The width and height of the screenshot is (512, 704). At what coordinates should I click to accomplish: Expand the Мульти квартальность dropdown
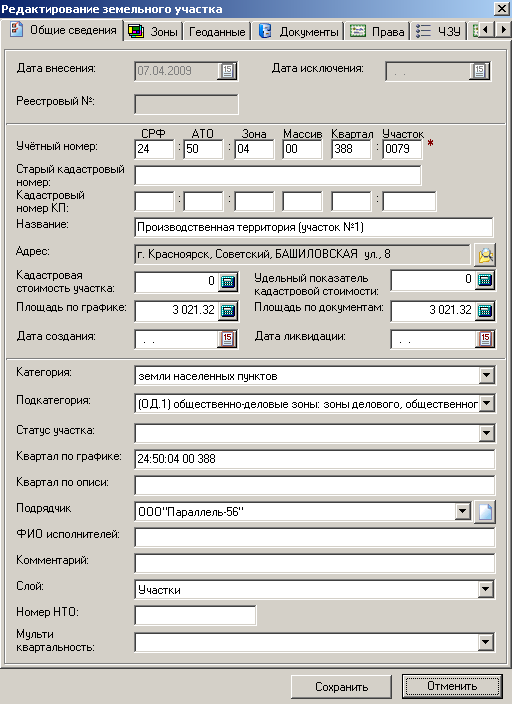point(486,642)
